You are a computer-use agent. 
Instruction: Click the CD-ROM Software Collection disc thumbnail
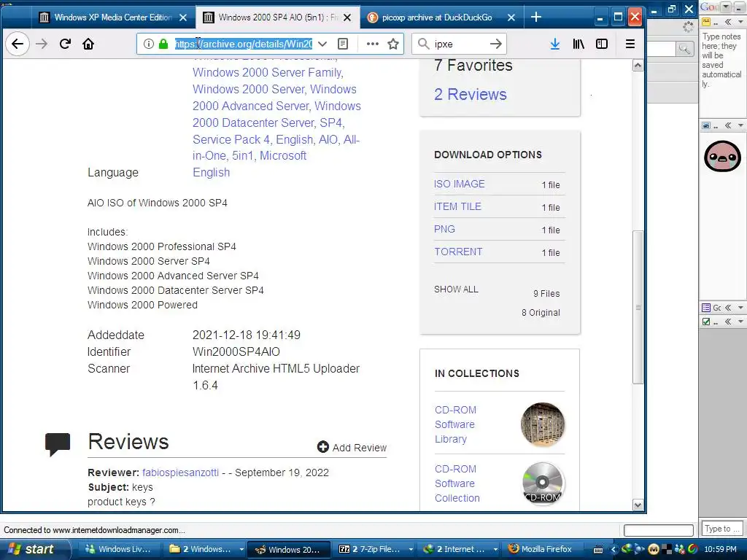pyautogui.click(x=543, y=483)
